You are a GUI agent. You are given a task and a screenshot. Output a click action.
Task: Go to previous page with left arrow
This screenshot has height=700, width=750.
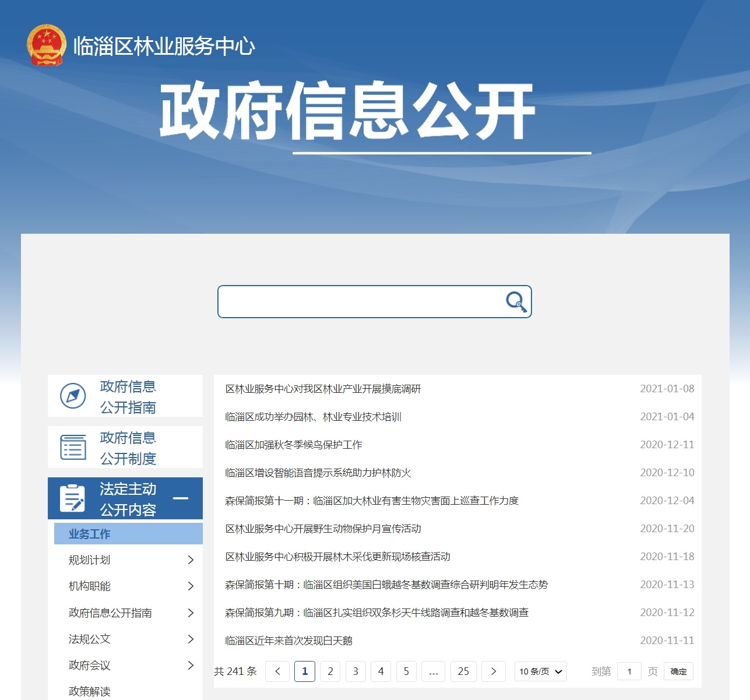(277, 671)
